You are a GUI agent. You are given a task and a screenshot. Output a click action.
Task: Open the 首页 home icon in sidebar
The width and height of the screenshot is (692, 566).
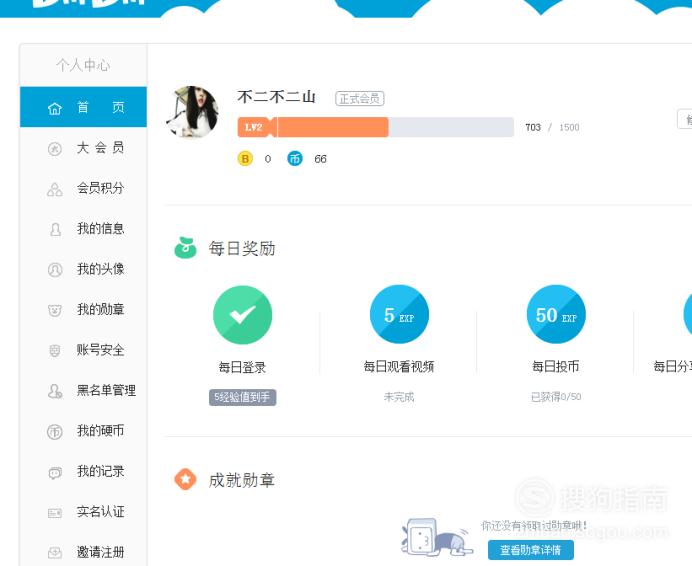[x=55, y=108]
